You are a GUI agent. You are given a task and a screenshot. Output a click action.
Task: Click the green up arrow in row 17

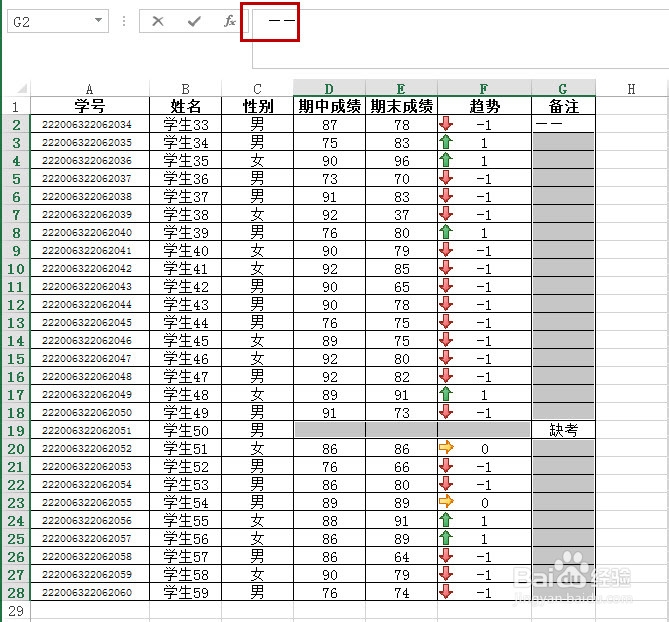tap(446, 394)
